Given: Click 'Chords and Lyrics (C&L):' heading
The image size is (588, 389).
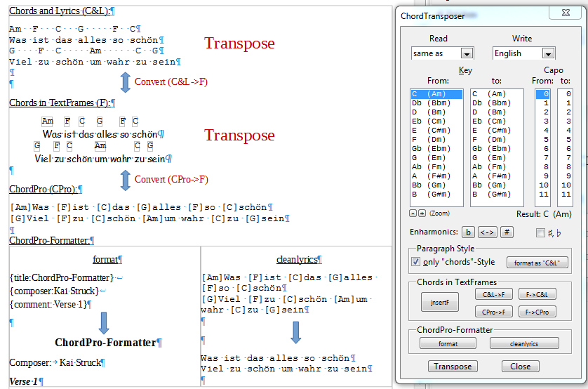Looking at the screenshot, I should tap(60, 11).
